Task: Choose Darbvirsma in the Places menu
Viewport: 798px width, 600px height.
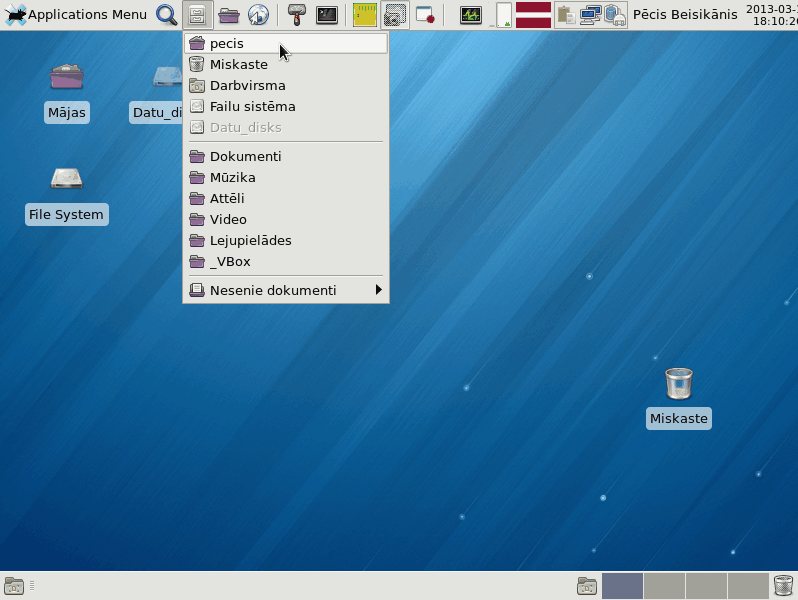Action: coord(286,85)
